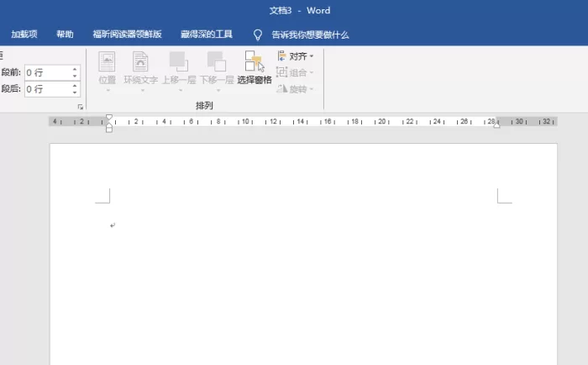The image size is (588, 365).
Task: Decrease 段前 spacing with down arrow
Action: 75,76
